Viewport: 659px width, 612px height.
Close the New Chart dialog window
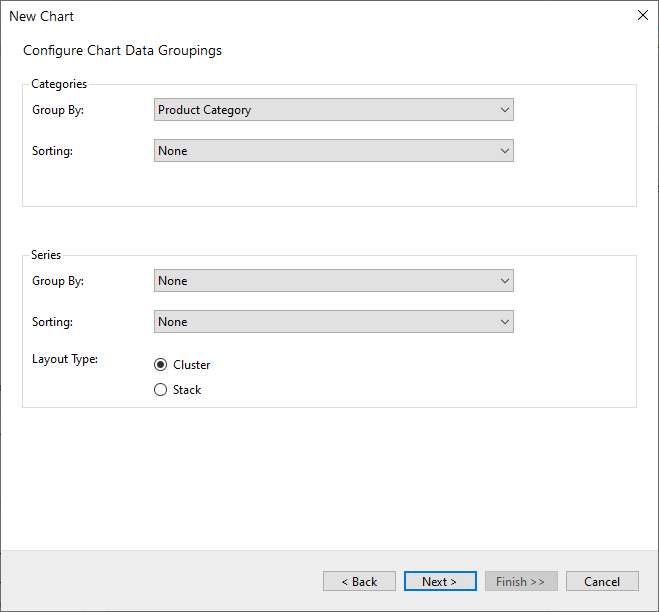click(643, 16)
